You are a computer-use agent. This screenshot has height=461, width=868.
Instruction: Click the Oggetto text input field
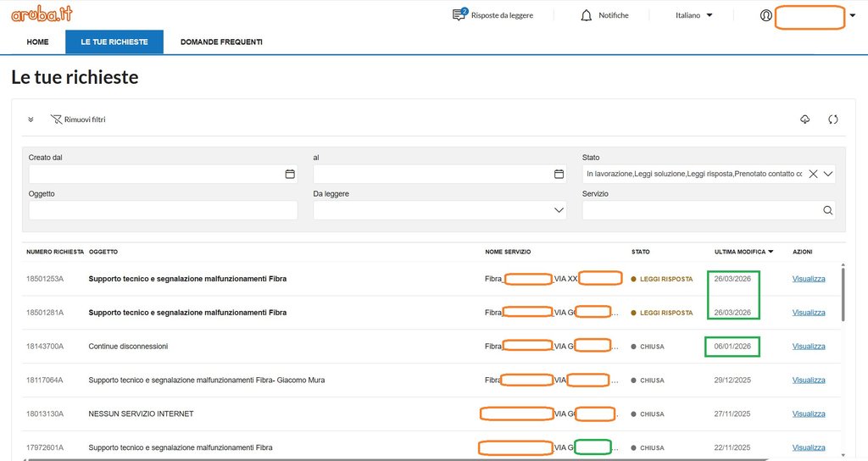tap(163, 210)
